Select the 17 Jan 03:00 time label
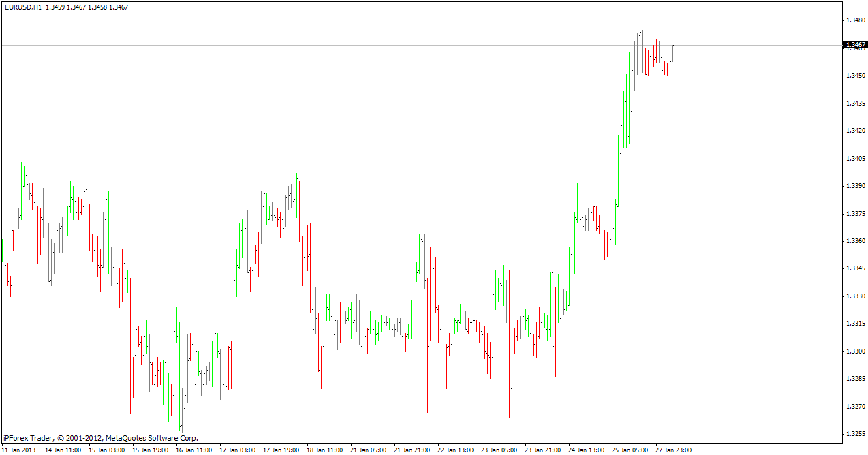 pyautogui.click(x=237, y=450)
